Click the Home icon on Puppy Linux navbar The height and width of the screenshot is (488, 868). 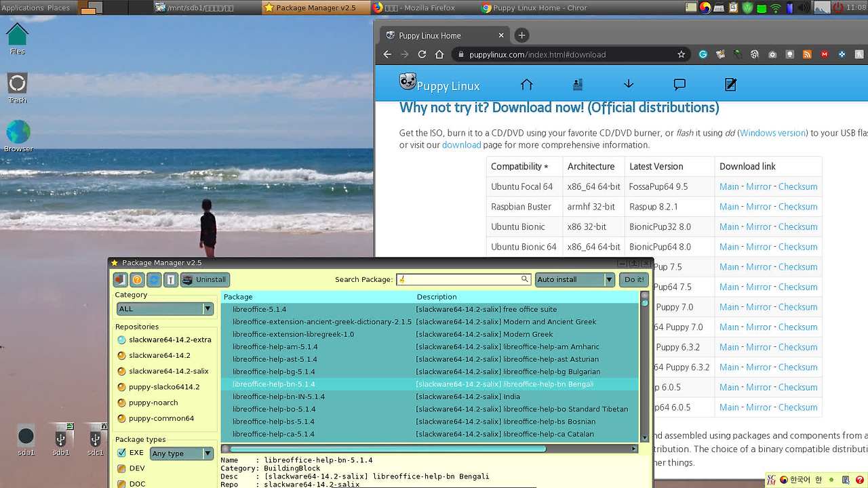coord(526,83)
